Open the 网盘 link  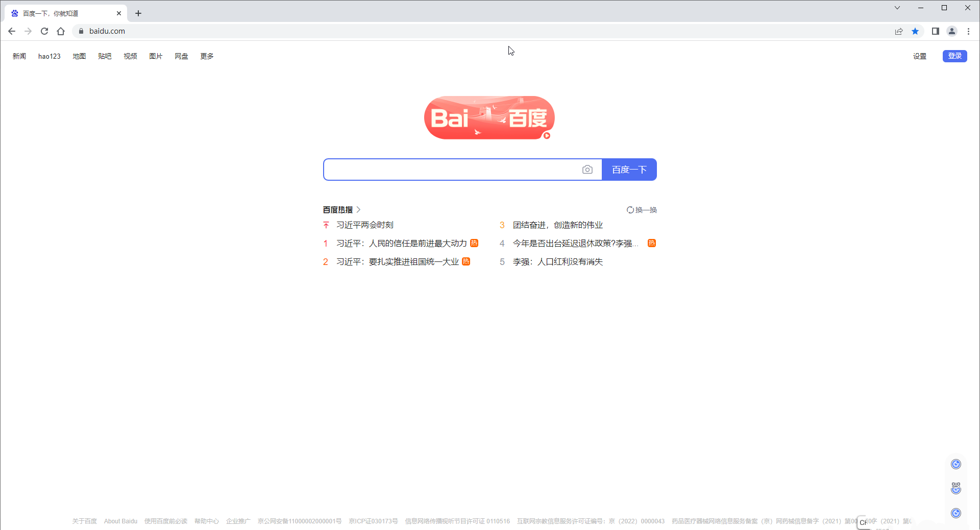point(181,56)
